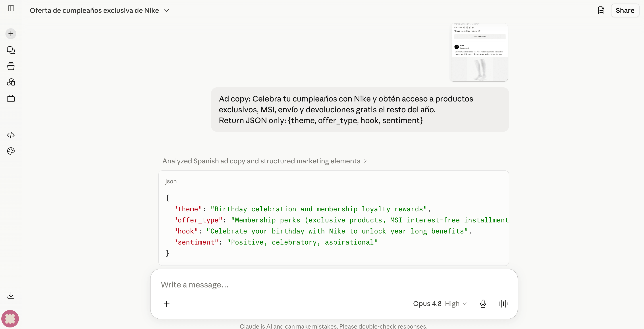644x329 pixels.
Task: Click the "offer_type" key in JSON
Action: (x=198, y=220)
